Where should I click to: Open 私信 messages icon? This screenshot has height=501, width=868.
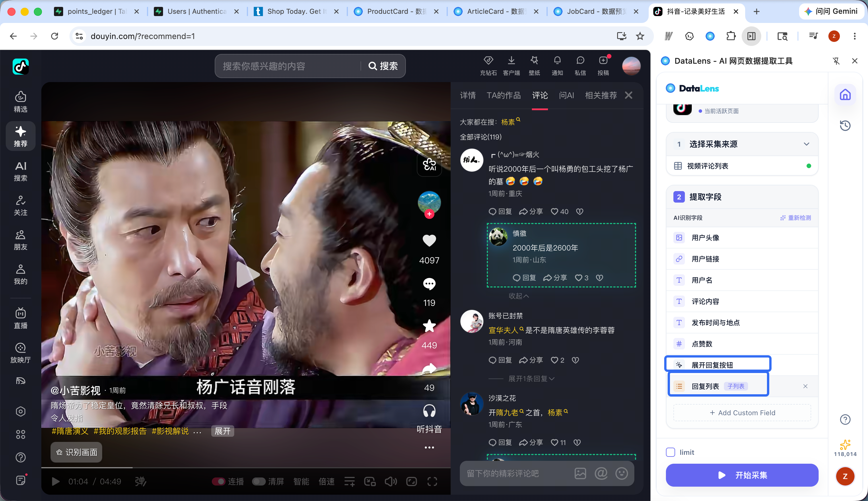pos(580,65)
